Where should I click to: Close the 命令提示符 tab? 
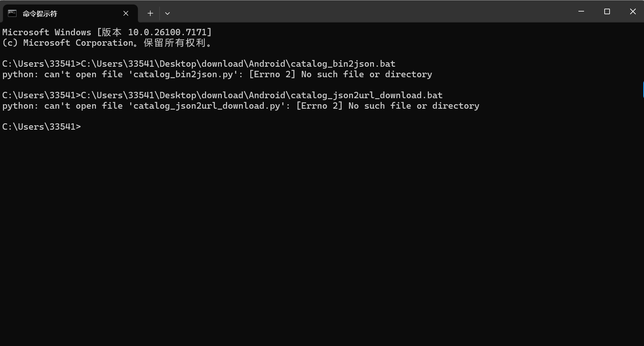coord(126,13)
